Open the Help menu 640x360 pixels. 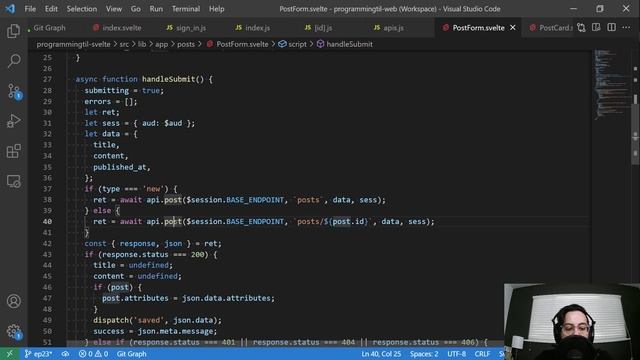point(217,9)
